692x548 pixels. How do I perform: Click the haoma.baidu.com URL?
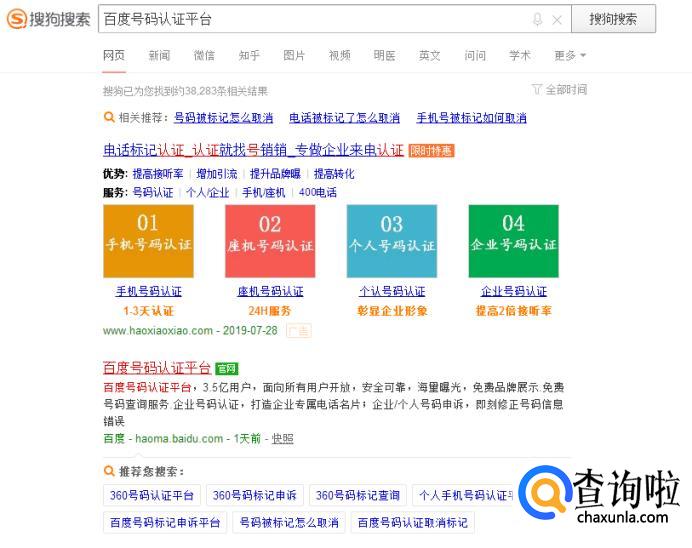(x=179, y=439)
